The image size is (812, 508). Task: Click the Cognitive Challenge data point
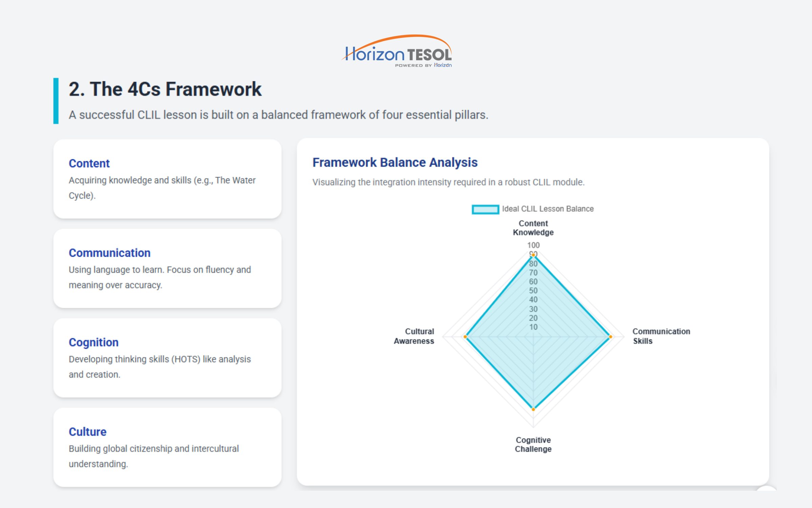click(533, 409)
